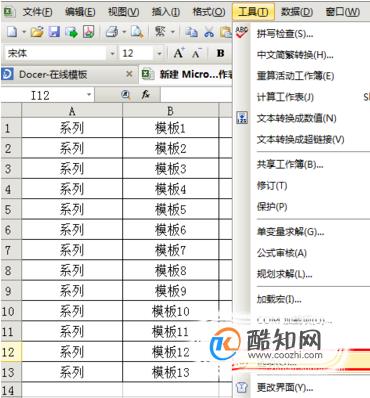Click the printer icon
Image resolution: width=370 pixels, height=398 pixels.
point(112,32)
